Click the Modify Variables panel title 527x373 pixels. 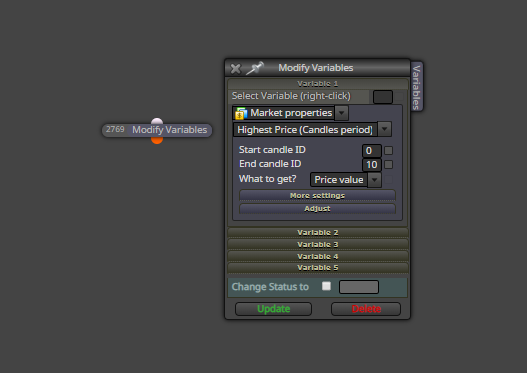316,68
